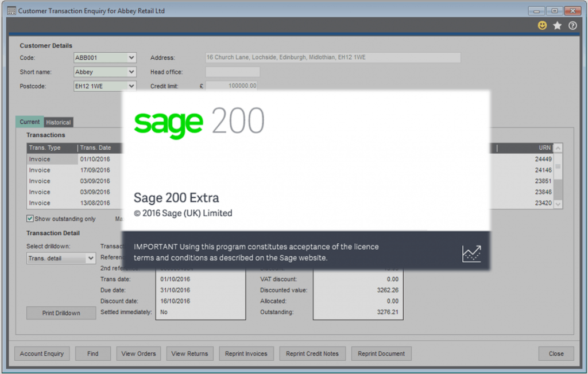Screen dimensions: 588x374
Task: Click the window icon in title bar
Action: [11, 11]
